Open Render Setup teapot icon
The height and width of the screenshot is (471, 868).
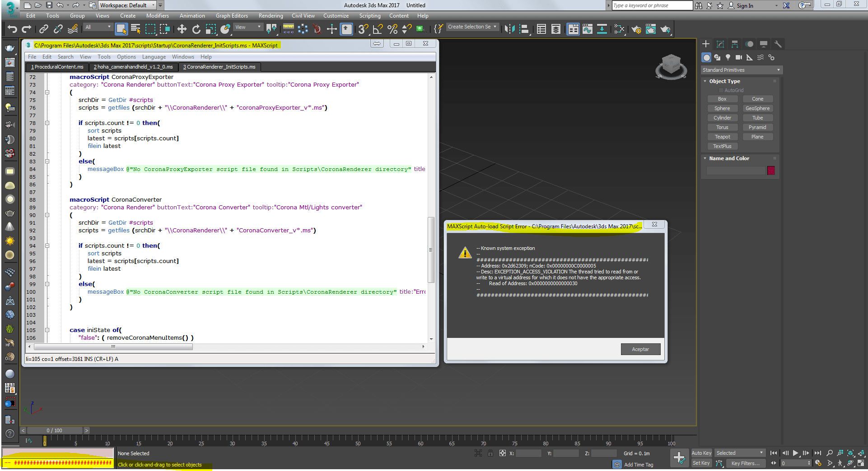[636, 29]
